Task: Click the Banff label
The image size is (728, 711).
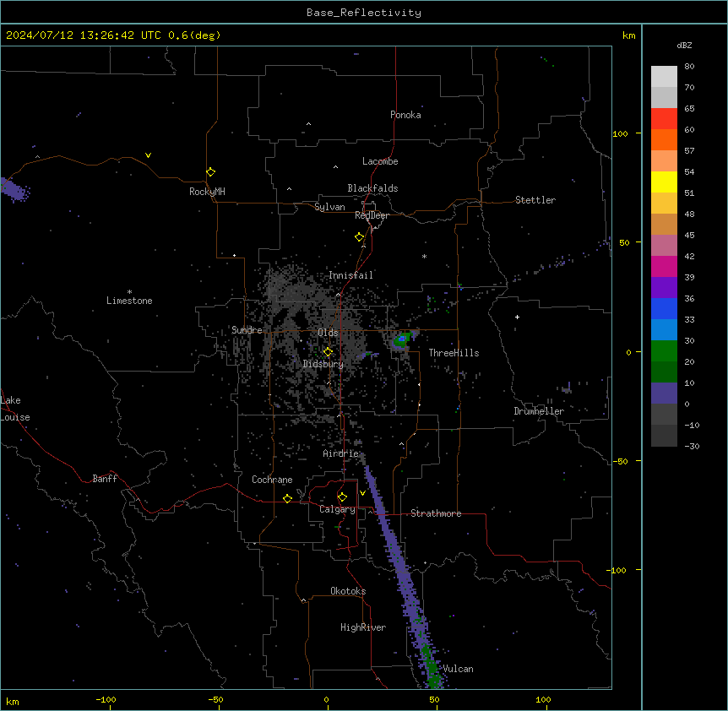Action: [105, 479]
